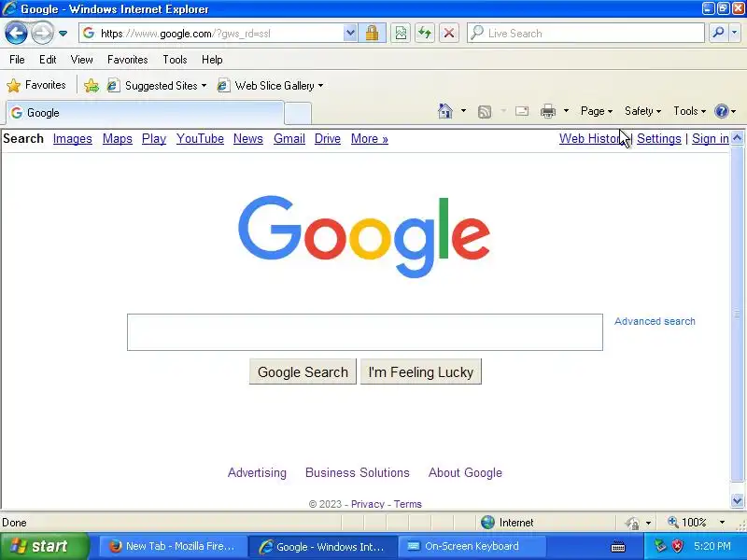The width and height of the screenshot is (747, 560).
Task: Open the Play link
Action: coord(154,138)
